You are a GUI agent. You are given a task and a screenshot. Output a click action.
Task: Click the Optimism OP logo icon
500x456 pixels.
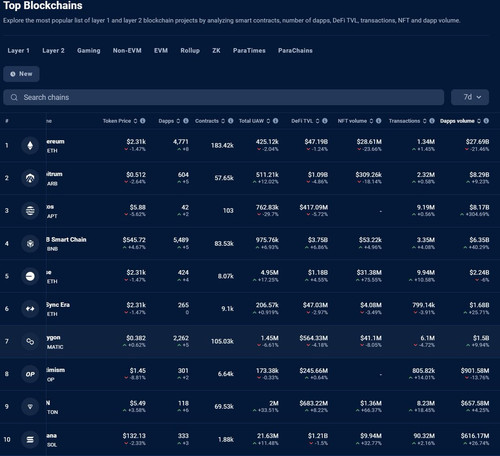pos(30,374)
